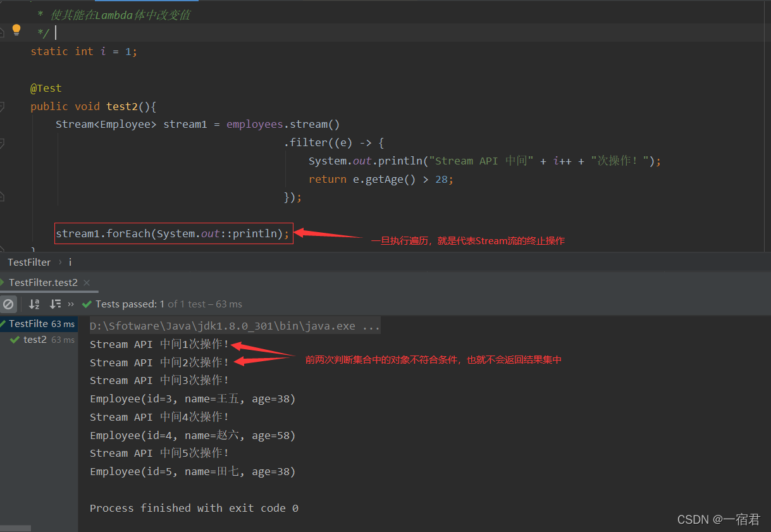This screenshot has height=532, width=771.
Task: Click the @Test annotation in editor
Action: tap(46, 88)
